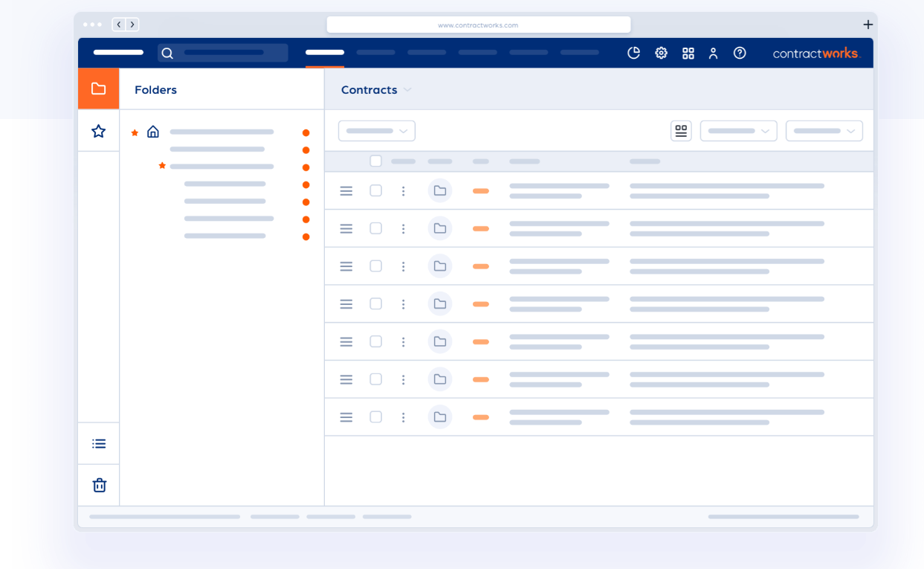Screen dimensions: 924x569
Task: Open the reports pie chart icon
Action: tap(633, 53)
